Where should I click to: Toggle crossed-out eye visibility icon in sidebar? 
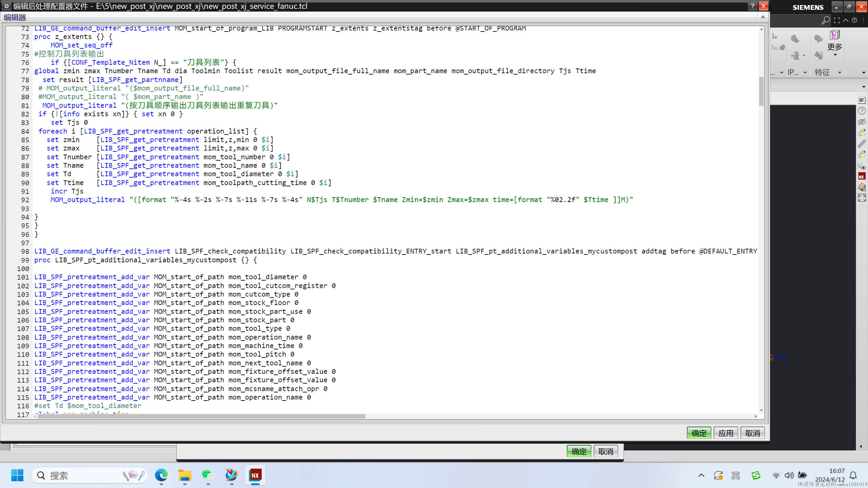pos(862,122)
